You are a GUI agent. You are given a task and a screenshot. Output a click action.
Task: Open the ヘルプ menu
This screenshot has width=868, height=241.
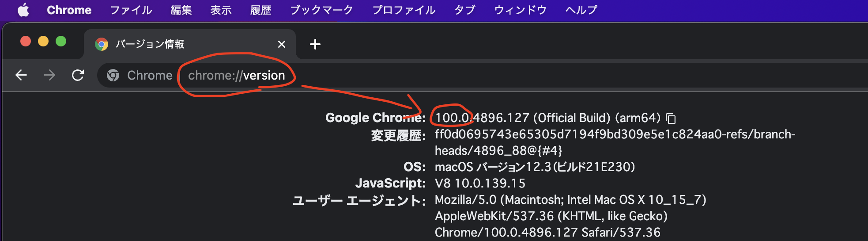[x=581, y=10]
